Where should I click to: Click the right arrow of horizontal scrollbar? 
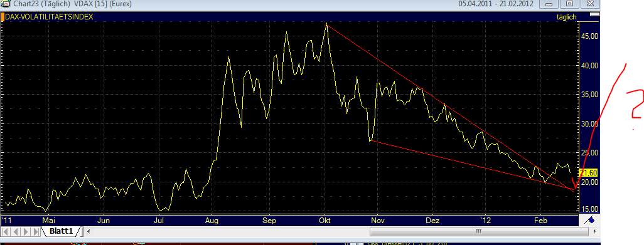(x=595, y=232)
